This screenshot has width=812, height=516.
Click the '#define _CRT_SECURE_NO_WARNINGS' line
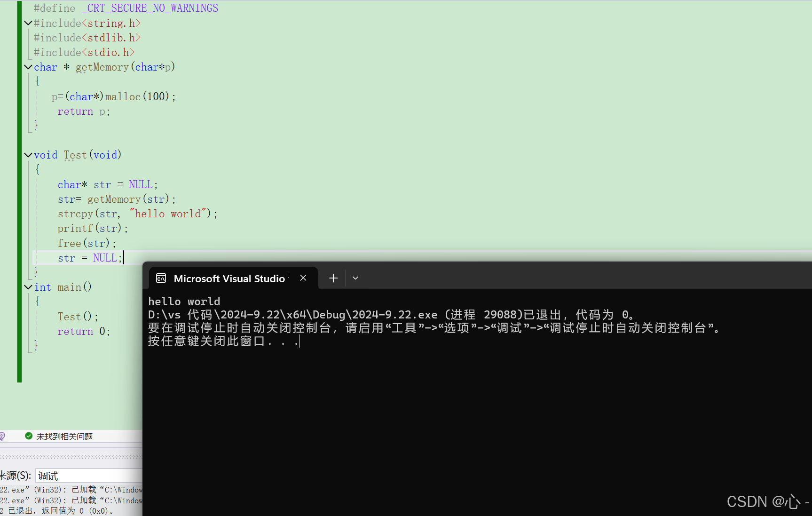coord(126,8)
